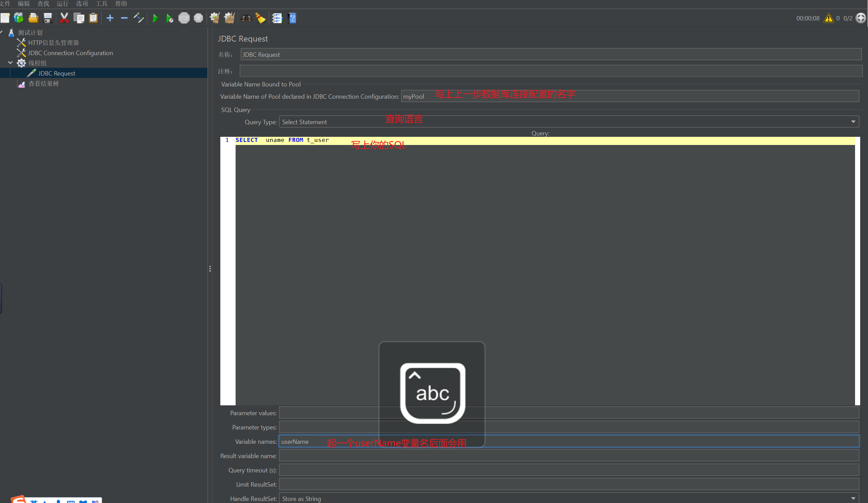
Task: Click the toggle pipette icon in toolbar
Action: point(139,18)
